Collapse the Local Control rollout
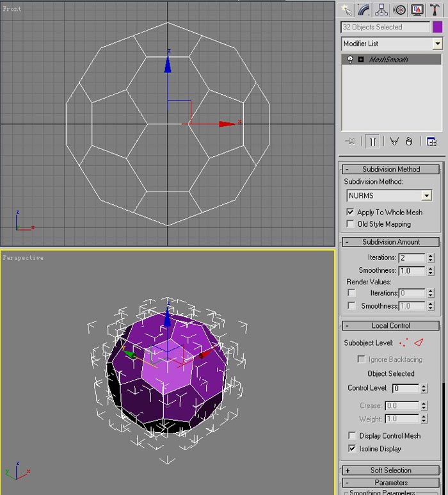This screenshot has width=448, height=495. tap(390, 325)
